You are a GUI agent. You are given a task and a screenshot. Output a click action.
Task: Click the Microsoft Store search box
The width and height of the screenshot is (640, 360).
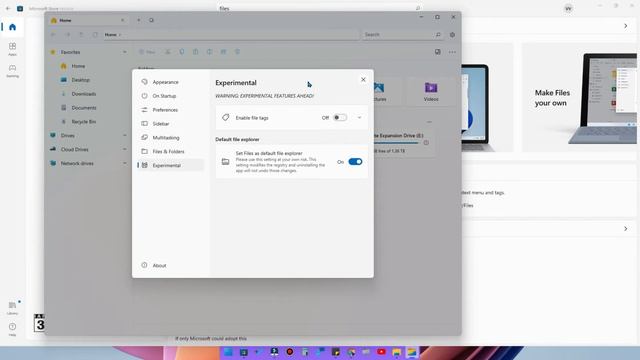tap(320, 8)
